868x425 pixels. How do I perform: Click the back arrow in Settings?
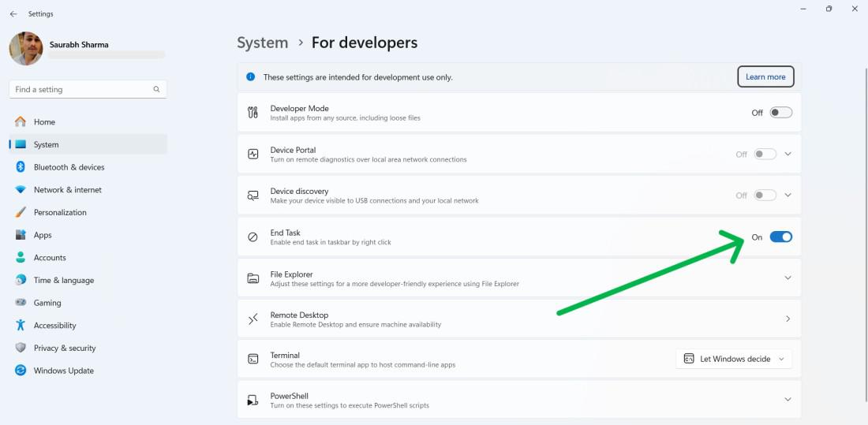pos(13,14)
